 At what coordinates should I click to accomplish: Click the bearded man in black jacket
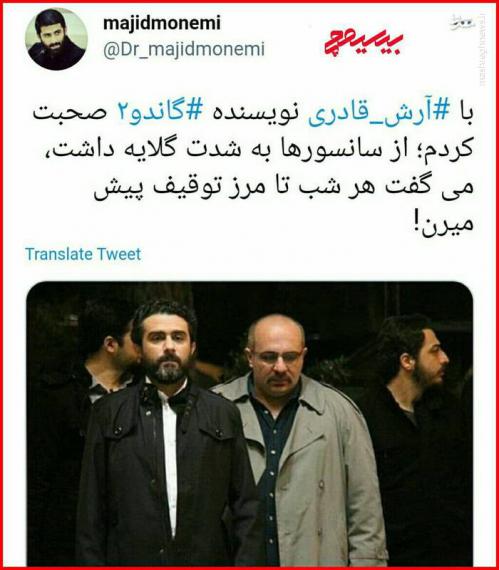(165, 436)
